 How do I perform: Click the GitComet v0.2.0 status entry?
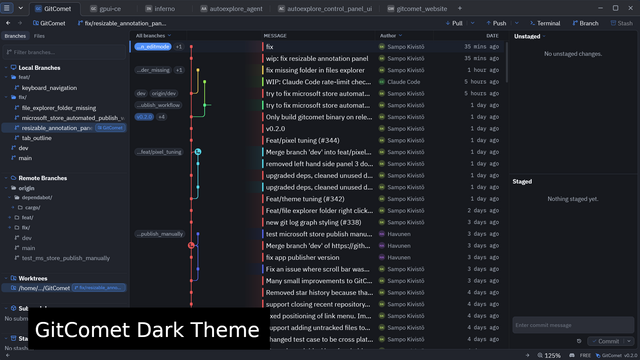point(616,356)
